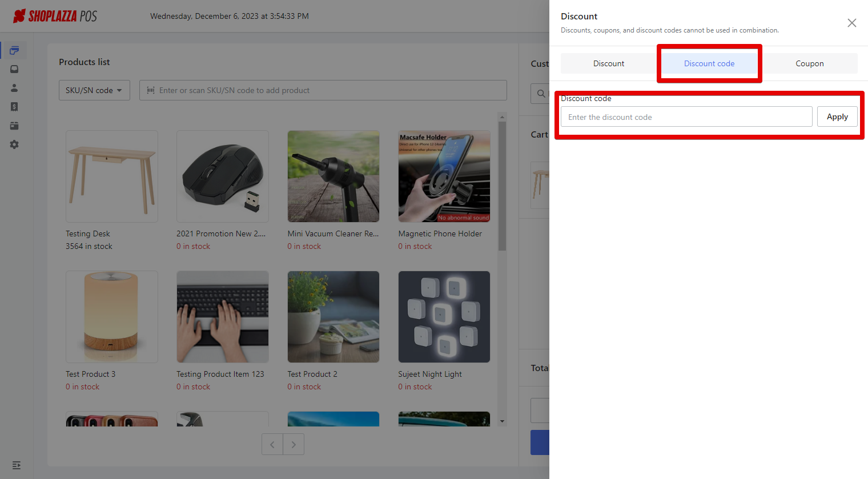Select the Testing Desk product image

[x=112, y=176]
